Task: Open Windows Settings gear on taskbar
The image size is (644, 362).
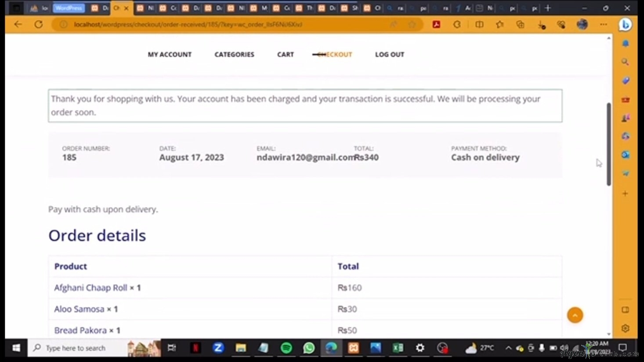Action: [420, 348]
